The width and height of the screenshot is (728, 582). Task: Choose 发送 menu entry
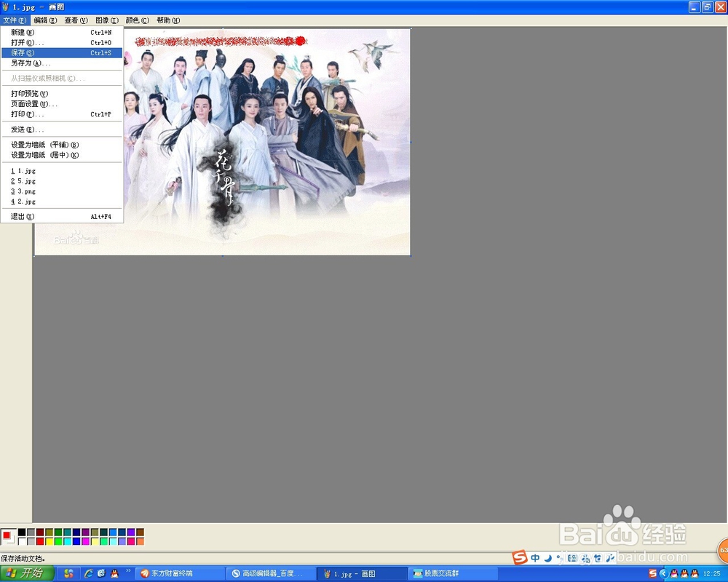[62, 129]
